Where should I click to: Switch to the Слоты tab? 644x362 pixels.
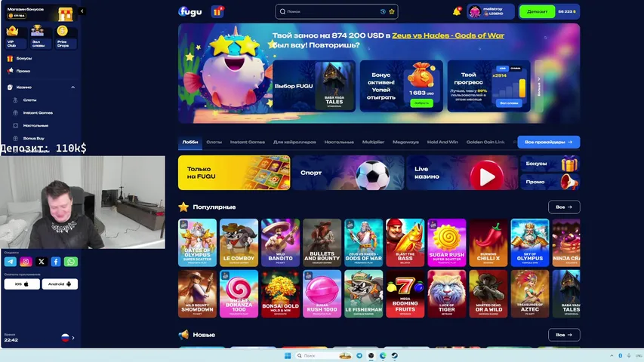(x=214, y=142)
